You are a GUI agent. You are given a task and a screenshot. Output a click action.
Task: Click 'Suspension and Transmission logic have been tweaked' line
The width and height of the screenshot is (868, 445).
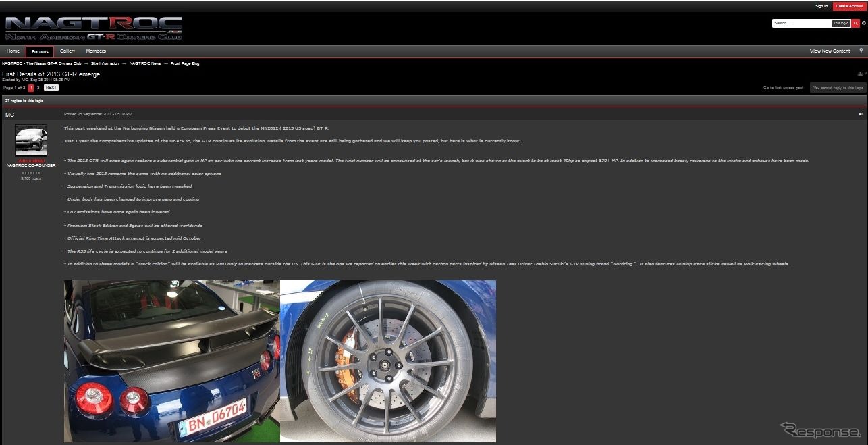pos(128,186)
